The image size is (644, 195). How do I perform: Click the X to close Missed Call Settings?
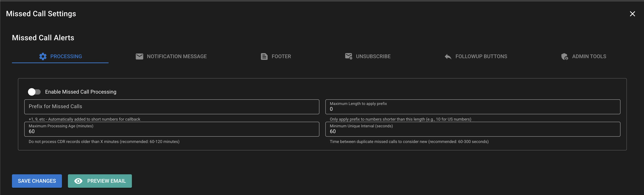(x=632, y=14)
